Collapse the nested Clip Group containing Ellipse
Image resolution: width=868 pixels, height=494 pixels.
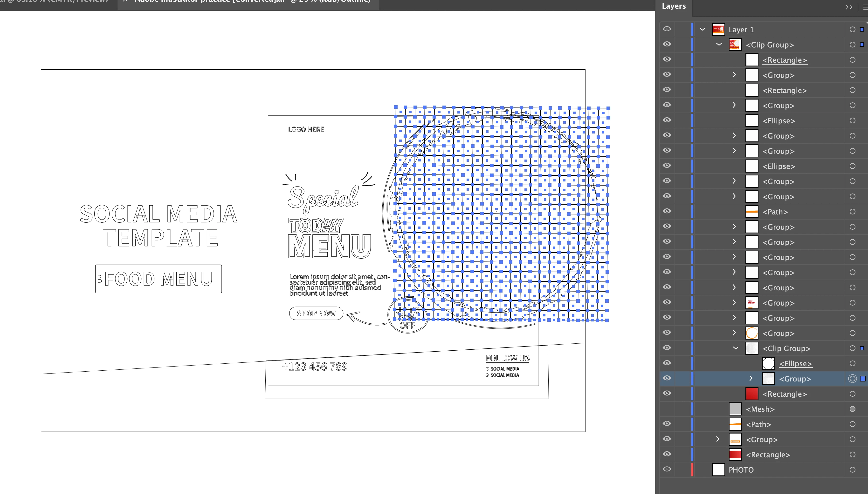pyautogui.click(x=736, y=348)
